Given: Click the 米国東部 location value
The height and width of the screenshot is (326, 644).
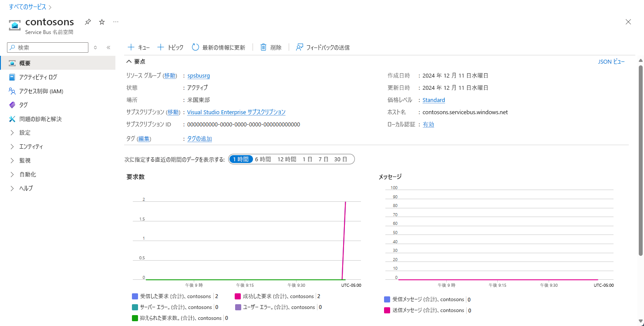Looking at the screenshot, I should pos(199,100).
